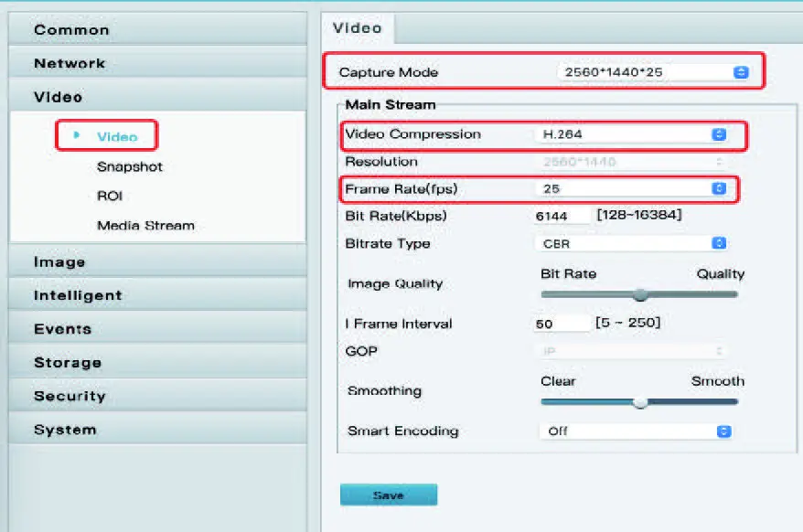
Task: Click the Bit Rate label above quality slider
Action: pos(569,273)
